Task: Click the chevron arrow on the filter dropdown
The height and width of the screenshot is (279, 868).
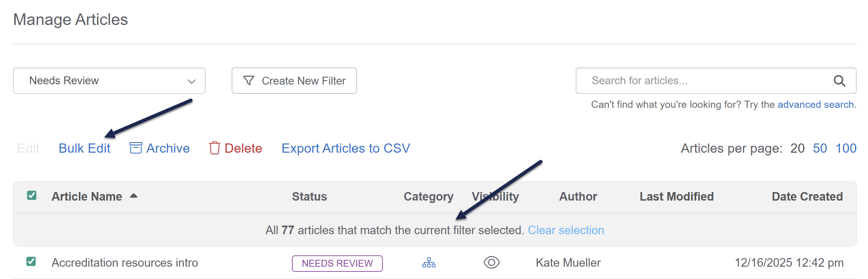Action: pyautogui.click(x=192, y=81)
